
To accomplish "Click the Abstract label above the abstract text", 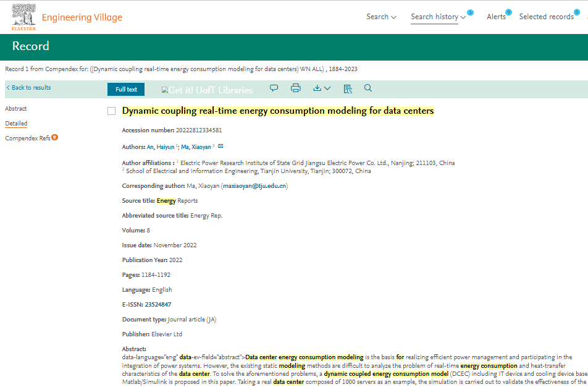I will tap(134, 349).
